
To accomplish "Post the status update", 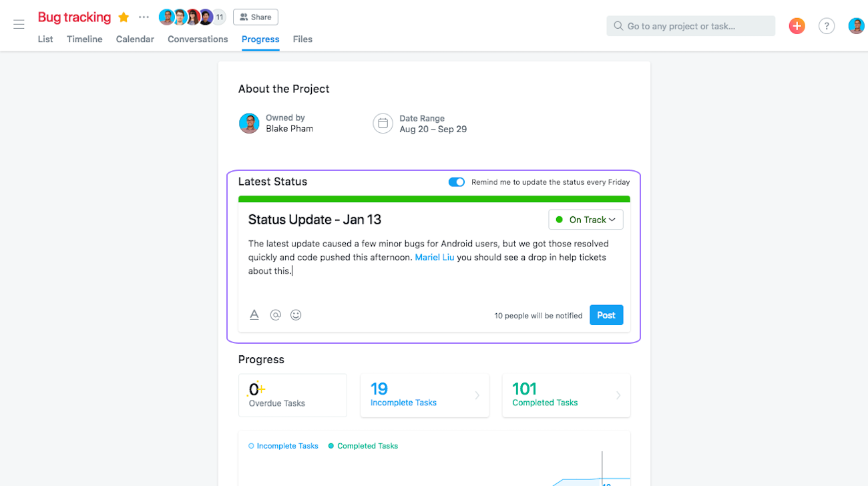I will click(x=606, y=315).
